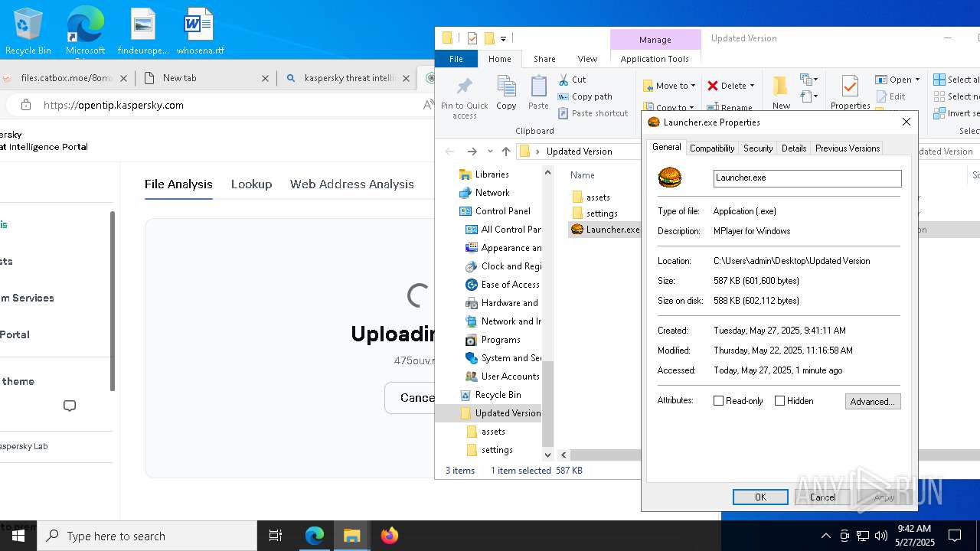Open the Windows Start menu

[x=18, y=536]
